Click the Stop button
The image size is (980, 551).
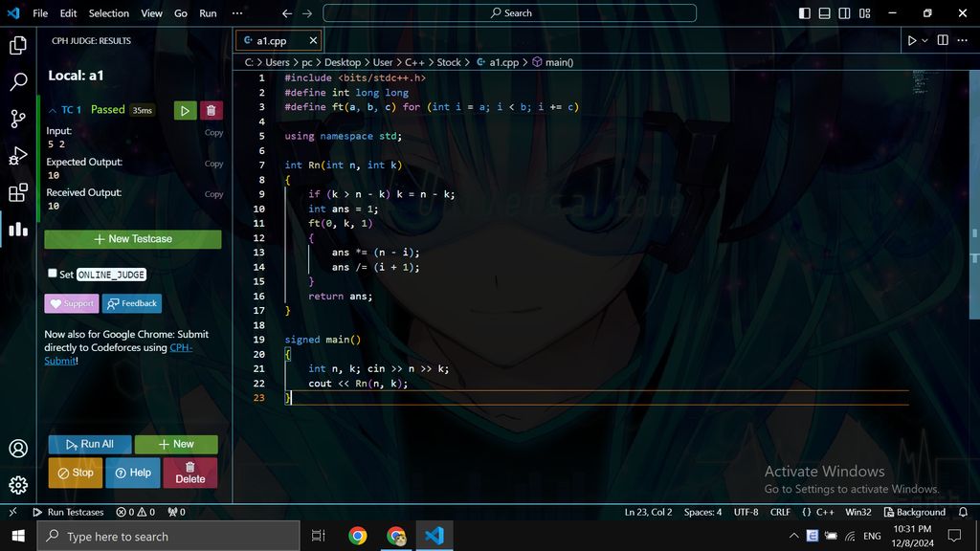[76, 473]
